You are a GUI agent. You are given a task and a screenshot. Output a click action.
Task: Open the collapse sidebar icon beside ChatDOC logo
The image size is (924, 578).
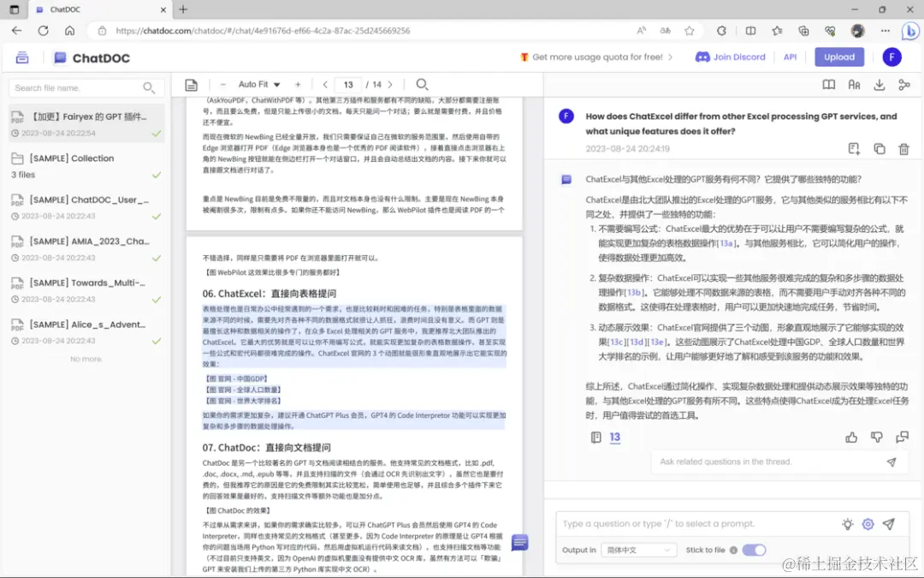[x=21, y=57]
